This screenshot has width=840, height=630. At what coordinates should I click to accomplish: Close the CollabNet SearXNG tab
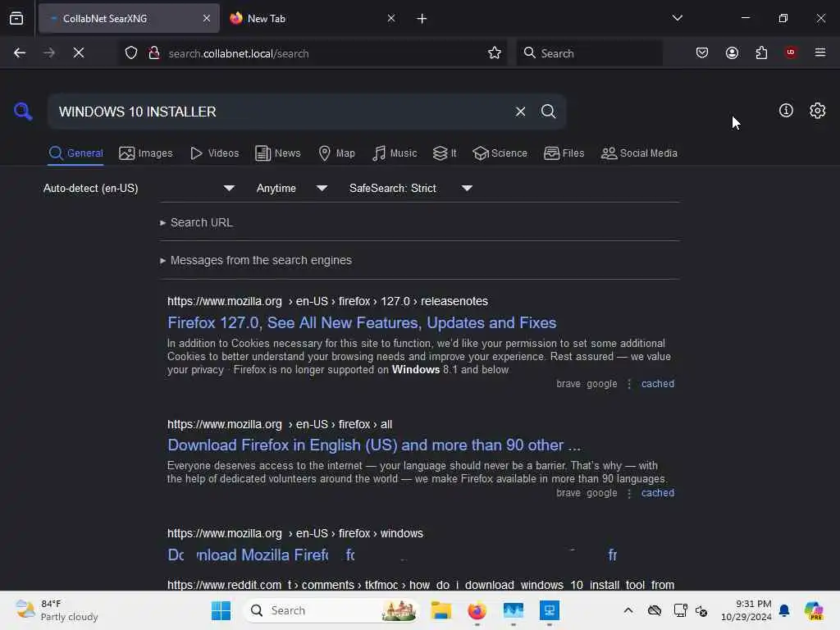point(207,19)
